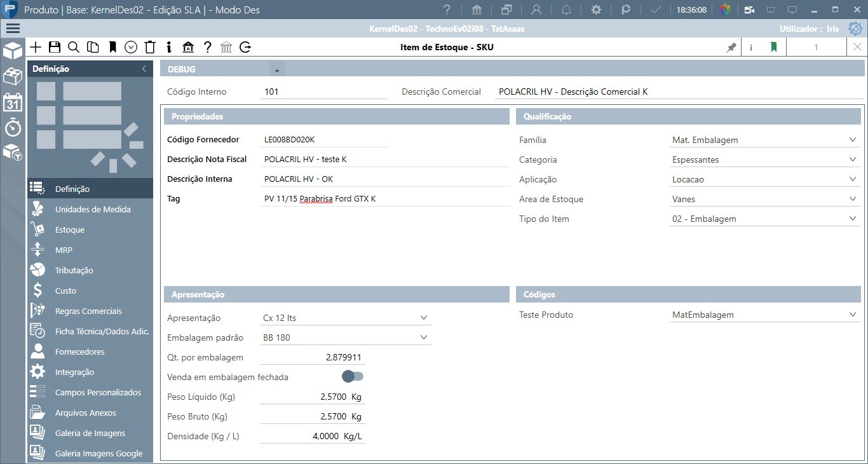Add a new tab with the plus button
868x464 pixels.
point(277,70)
